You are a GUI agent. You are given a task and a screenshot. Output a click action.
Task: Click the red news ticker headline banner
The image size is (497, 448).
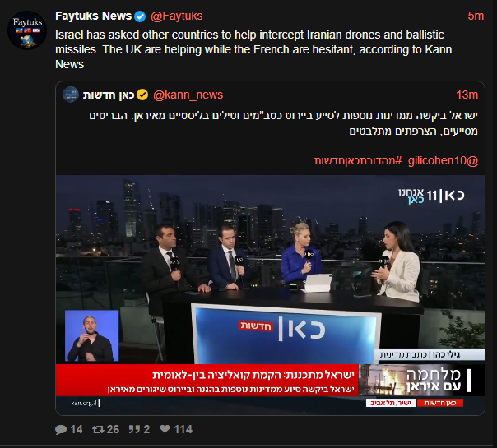coord(207,381)
